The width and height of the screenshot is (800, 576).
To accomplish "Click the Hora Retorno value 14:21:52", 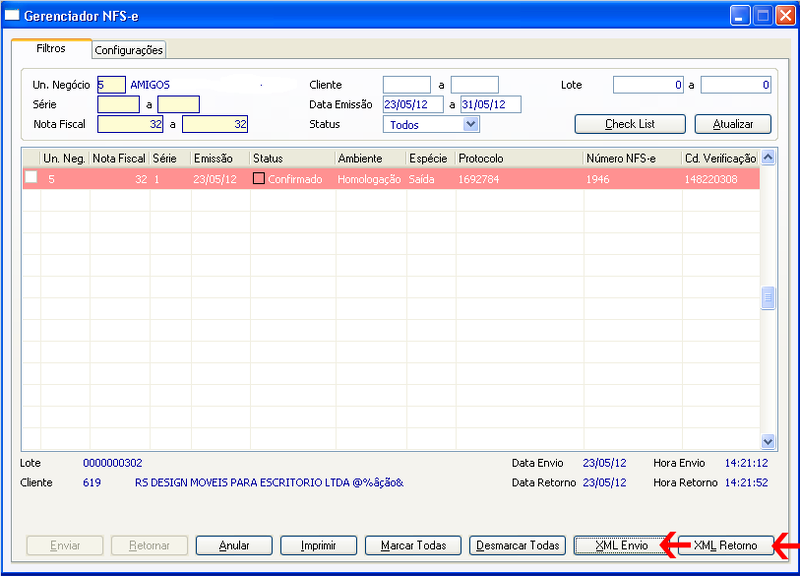I will (x=746, y=482).
